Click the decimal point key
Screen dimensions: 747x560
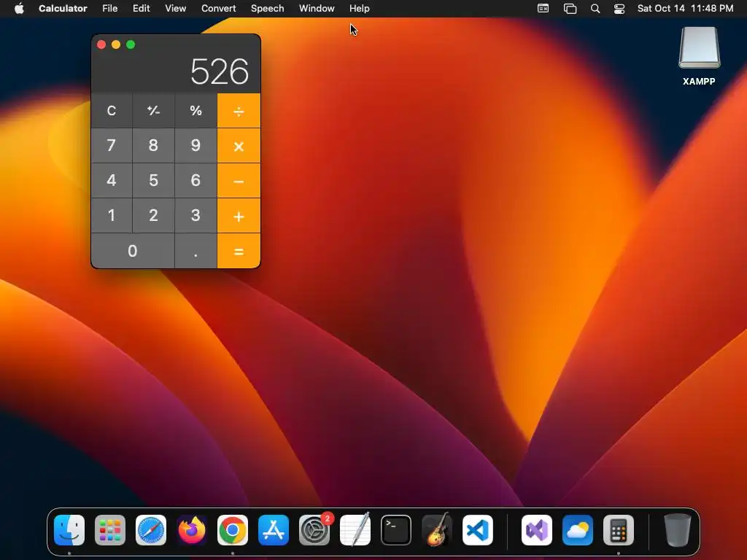tap(196, 251)
